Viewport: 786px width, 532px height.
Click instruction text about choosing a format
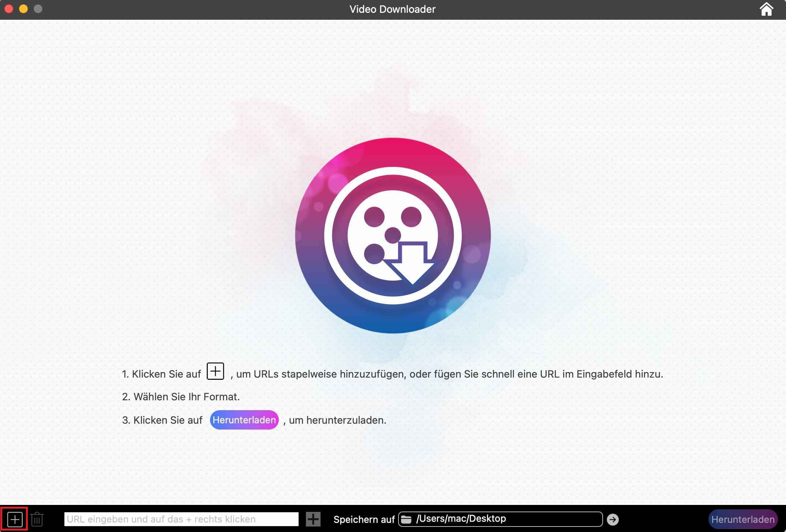pyautogui.click(x=181, y=396)
